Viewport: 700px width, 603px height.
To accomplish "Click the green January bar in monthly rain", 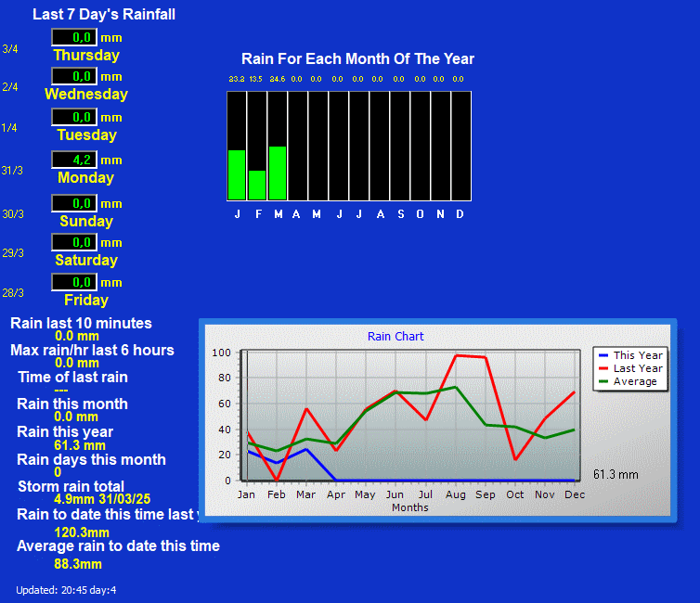I will click(x=237, y=174).
